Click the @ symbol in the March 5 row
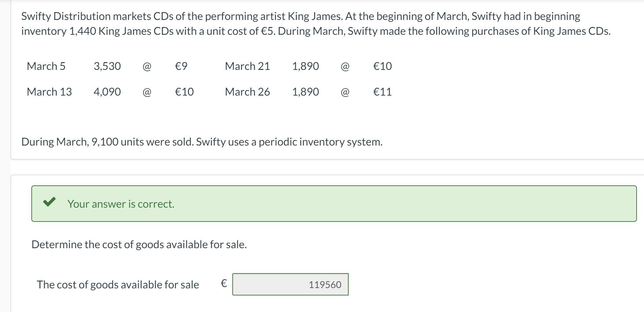Screen dimensions: 644x312 coord(147,66)
